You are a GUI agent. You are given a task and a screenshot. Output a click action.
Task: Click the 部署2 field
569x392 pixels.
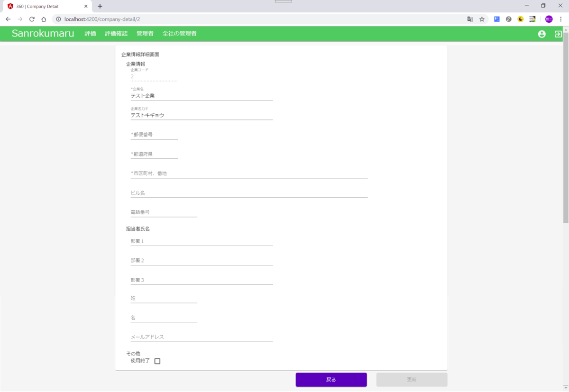pos(202,261)
